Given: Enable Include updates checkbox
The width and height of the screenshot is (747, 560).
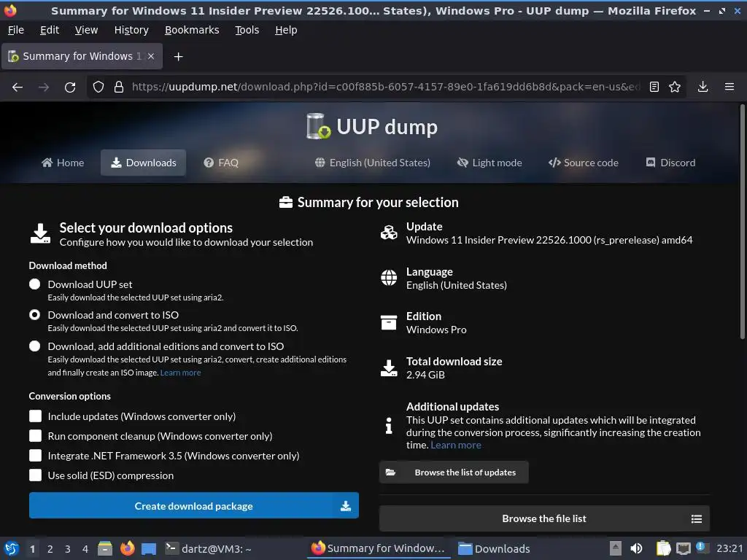Looking at the screenshot, I should pos(35,416).
